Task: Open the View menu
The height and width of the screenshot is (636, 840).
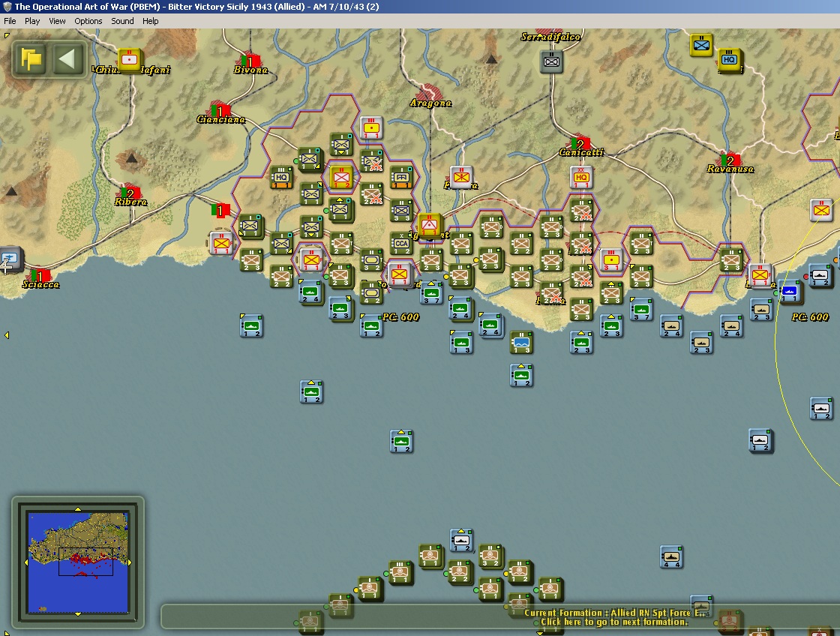Action: click(x=57, y=21)
